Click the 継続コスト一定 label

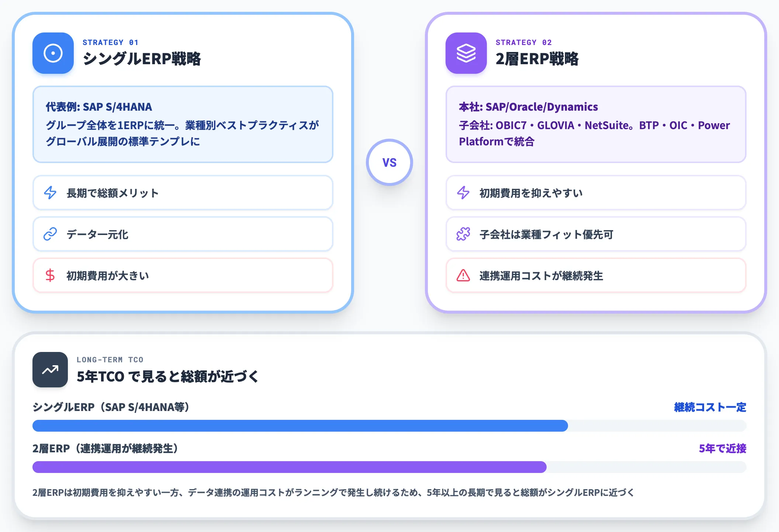710,407
